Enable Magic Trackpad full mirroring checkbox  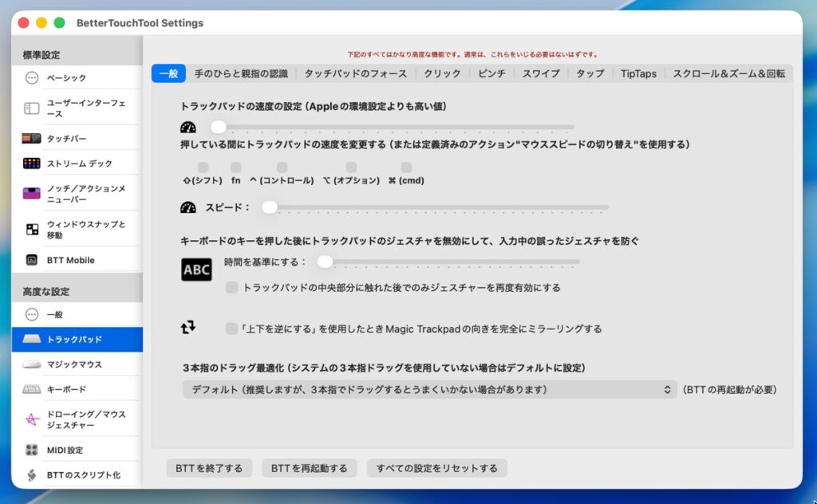tap(231, 329)
